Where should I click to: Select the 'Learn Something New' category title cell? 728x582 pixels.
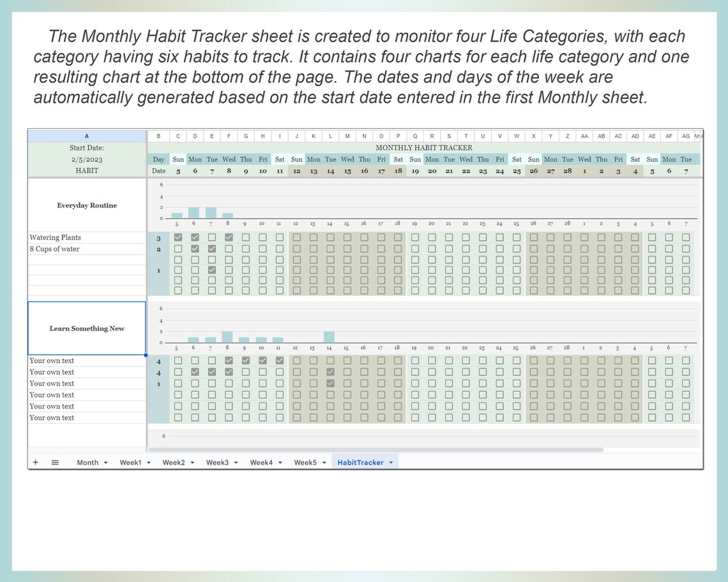click(86, 328)
